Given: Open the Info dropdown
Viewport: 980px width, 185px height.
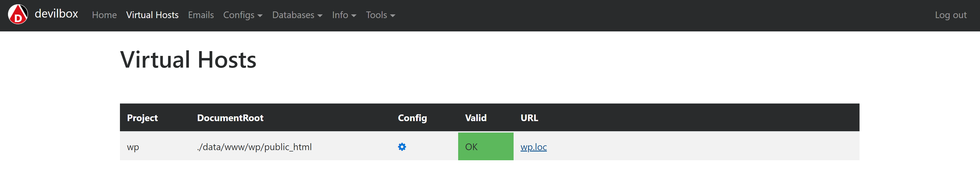Looking at the screenshot, I should tap(344, 15).
